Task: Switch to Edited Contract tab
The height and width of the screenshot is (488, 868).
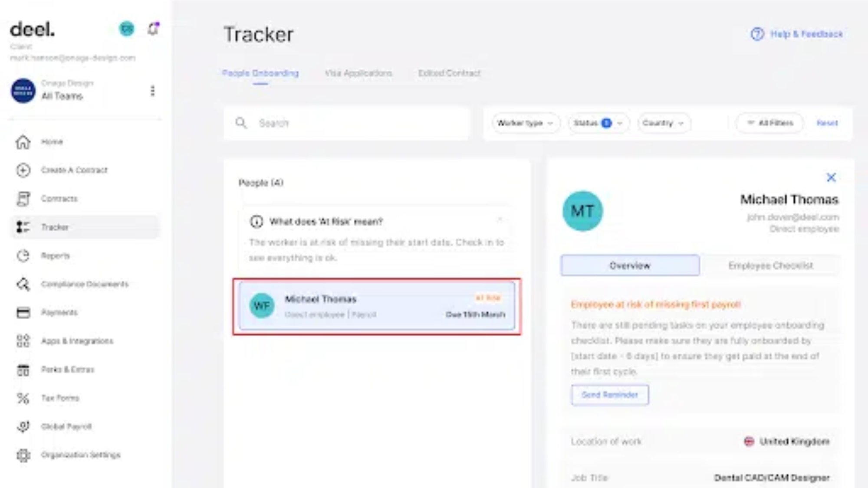Action: click(449, 73)
